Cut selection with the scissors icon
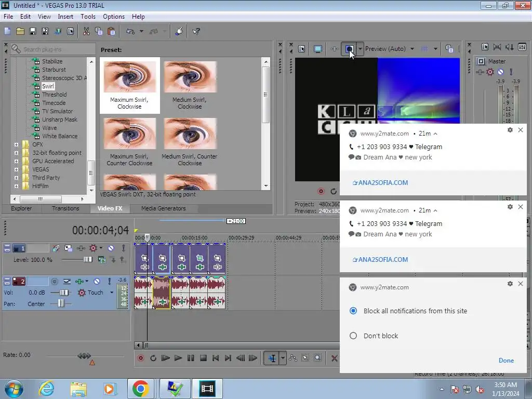532x399 pixels. (87, 32)
